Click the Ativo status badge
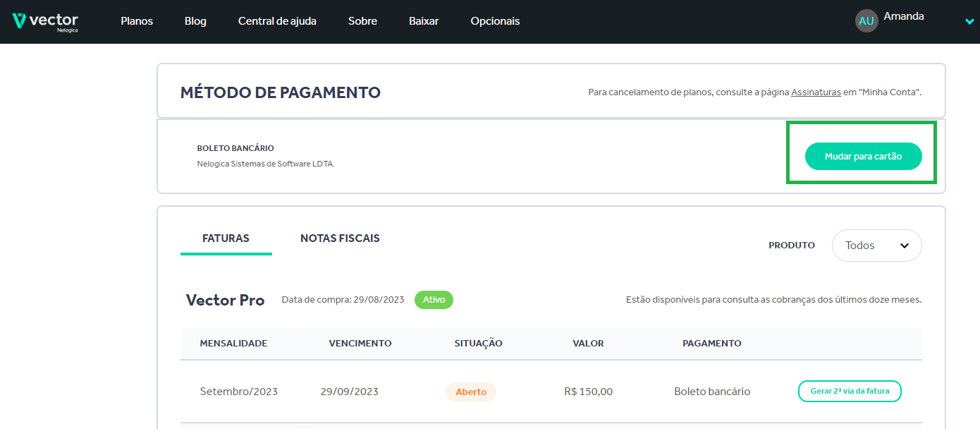Screen dimensions: 980x429 pyautogui.click(x=434, y=300)
